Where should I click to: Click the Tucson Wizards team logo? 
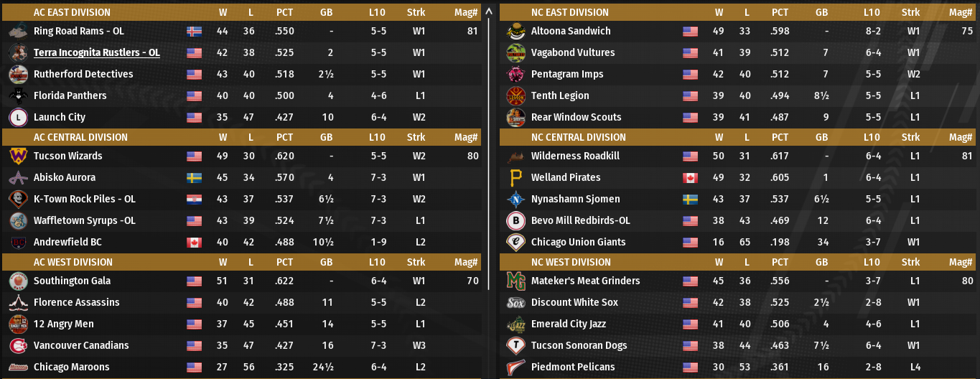pos(18,156)
